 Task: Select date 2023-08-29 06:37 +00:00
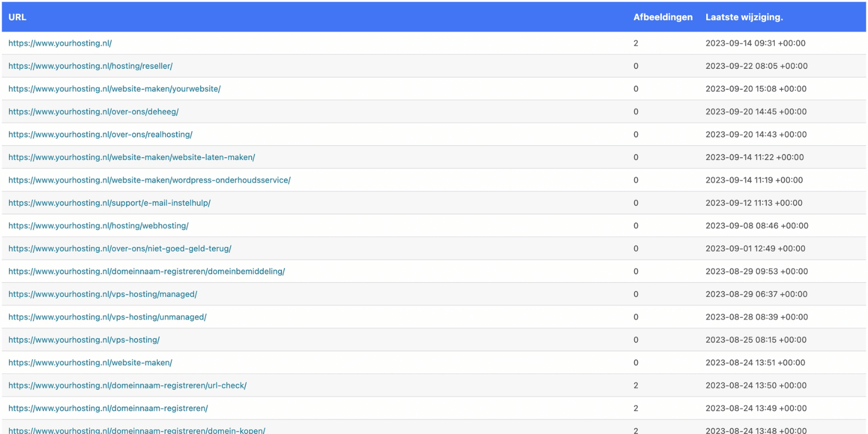[757, 294]
